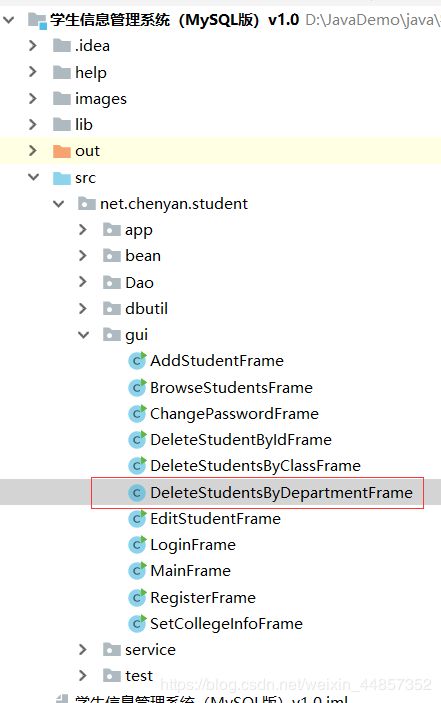This screenshot has width=441, height=703.
Task: Select the DeleteStudentsByClassFrame class name
Action: tap(255, 466)
